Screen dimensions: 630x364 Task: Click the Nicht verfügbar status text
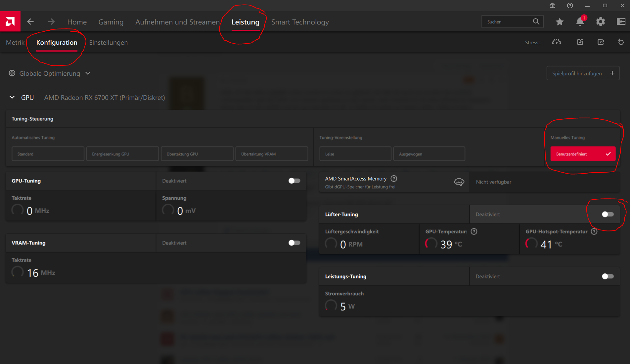pos(493,182)
